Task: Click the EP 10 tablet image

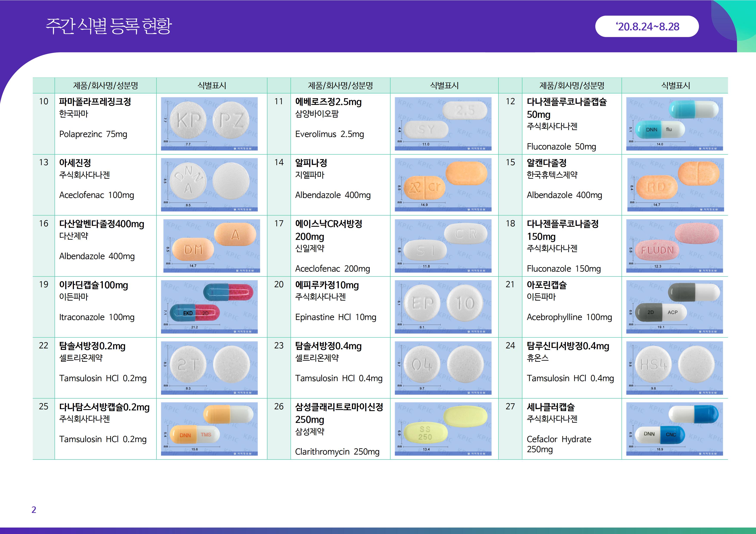Action: tap(443, 307)
